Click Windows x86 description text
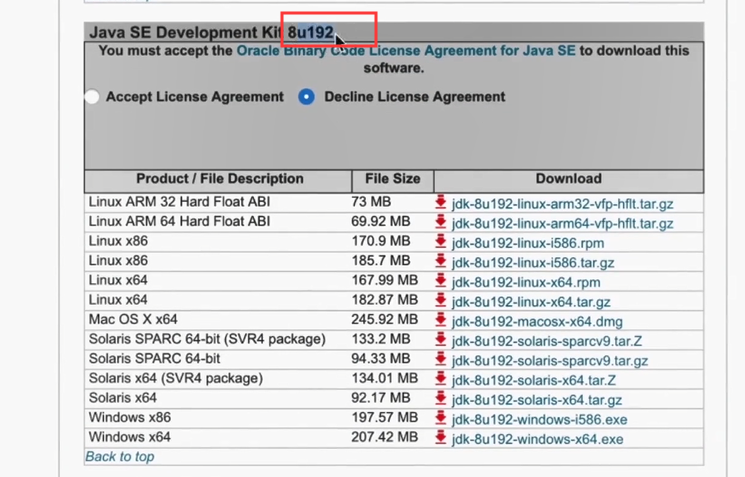The height and width of the screenshot is (477, 745). click(130, 418)
